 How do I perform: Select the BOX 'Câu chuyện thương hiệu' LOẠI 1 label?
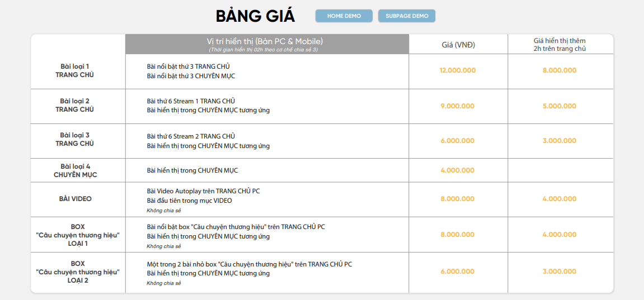[x=78, y=235]
